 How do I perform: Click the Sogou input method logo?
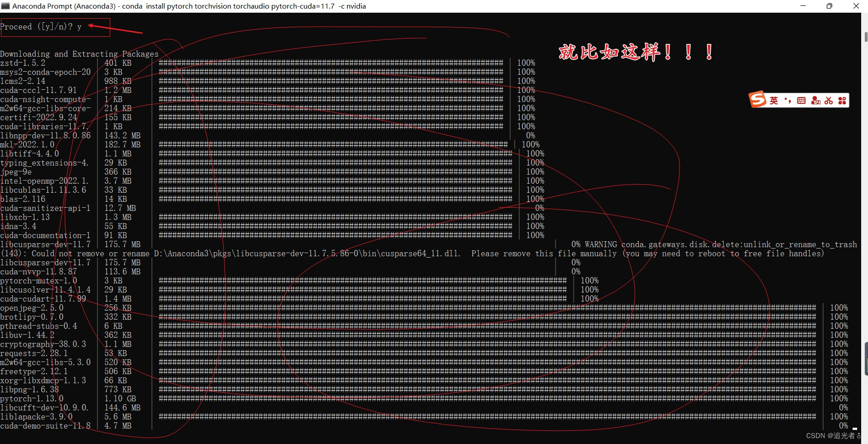pos(757,99)
